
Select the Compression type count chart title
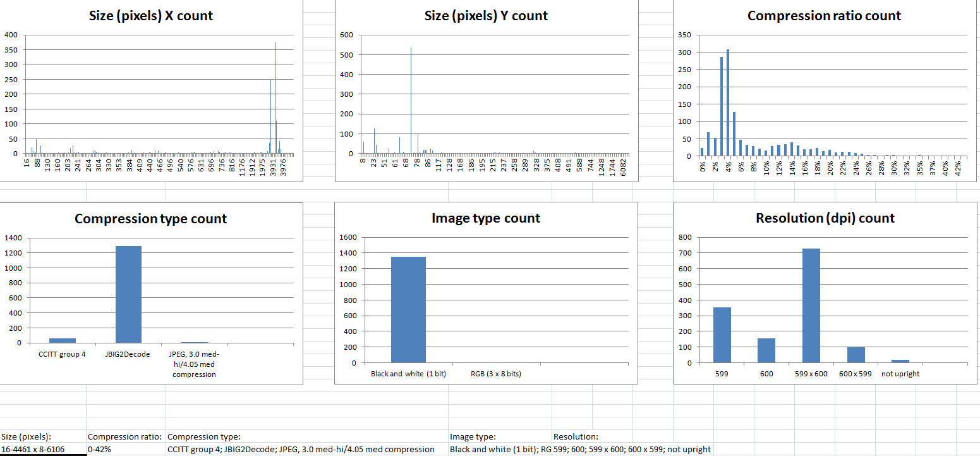tap(150, 219)
